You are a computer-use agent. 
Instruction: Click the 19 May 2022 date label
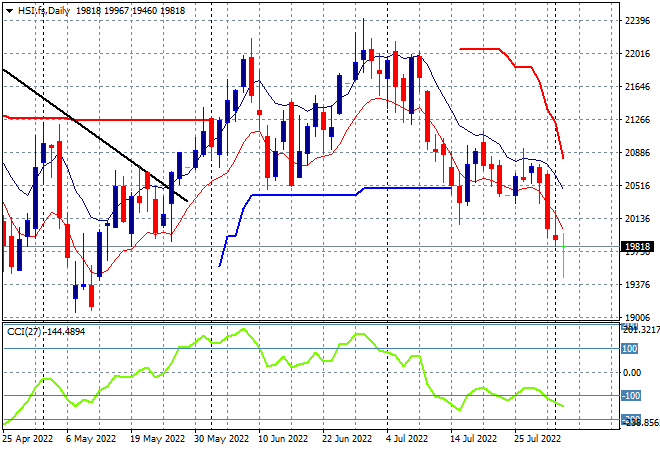pyautogui.click(x=157, y=439)
